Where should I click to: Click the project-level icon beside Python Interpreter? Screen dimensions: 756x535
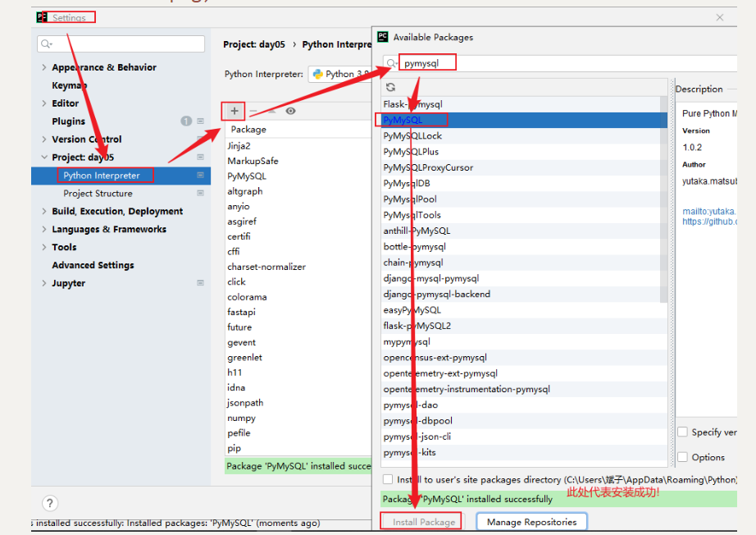coord(201,175)
